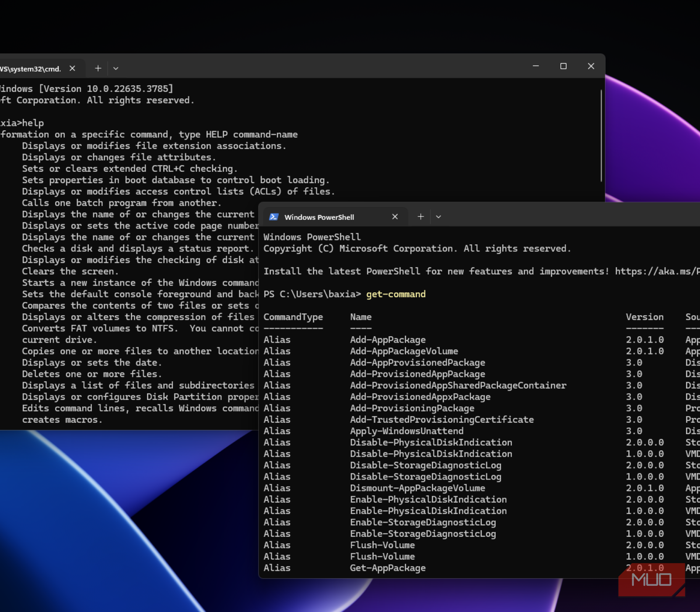
Task: Click the MUO watermark logo
Action: [651, 580]
